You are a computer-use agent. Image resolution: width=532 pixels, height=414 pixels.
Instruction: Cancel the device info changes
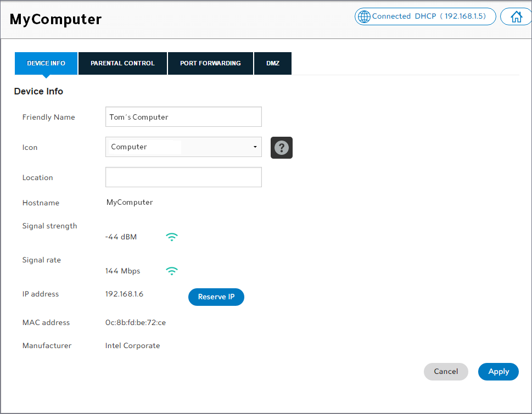click(445, 372)
